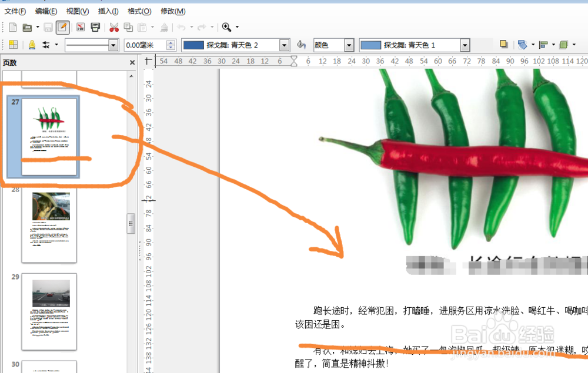588x373 pixels.
Task: Open a file with the folder icon
Action: (27, 28)
